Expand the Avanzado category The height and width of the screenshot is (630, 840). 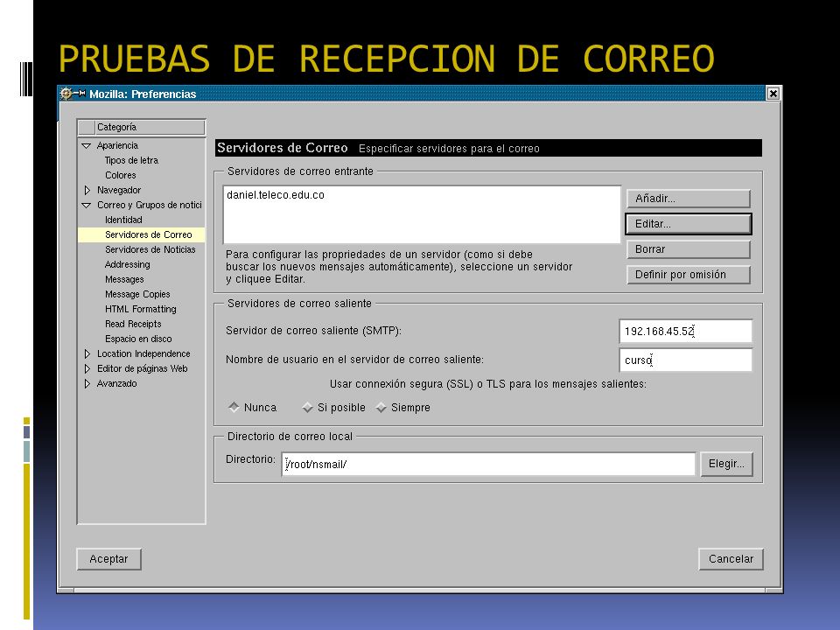(x=87, y=384)
